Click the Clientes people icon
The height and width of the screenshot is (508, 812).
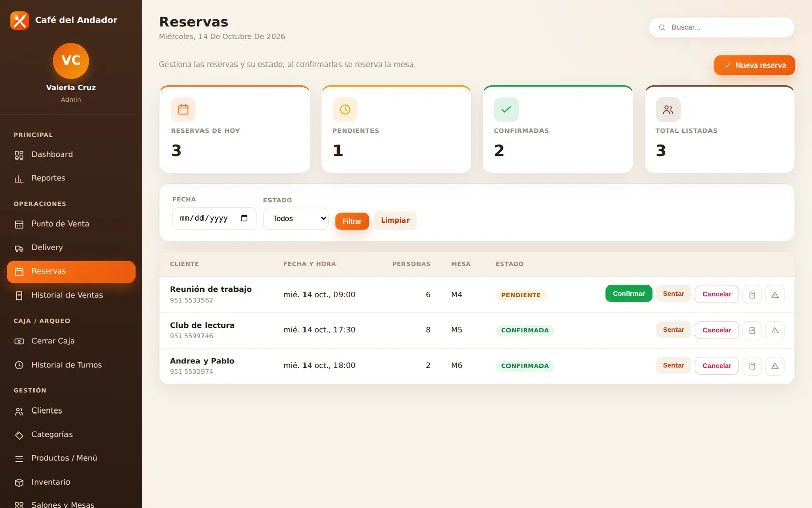point(19,411)
